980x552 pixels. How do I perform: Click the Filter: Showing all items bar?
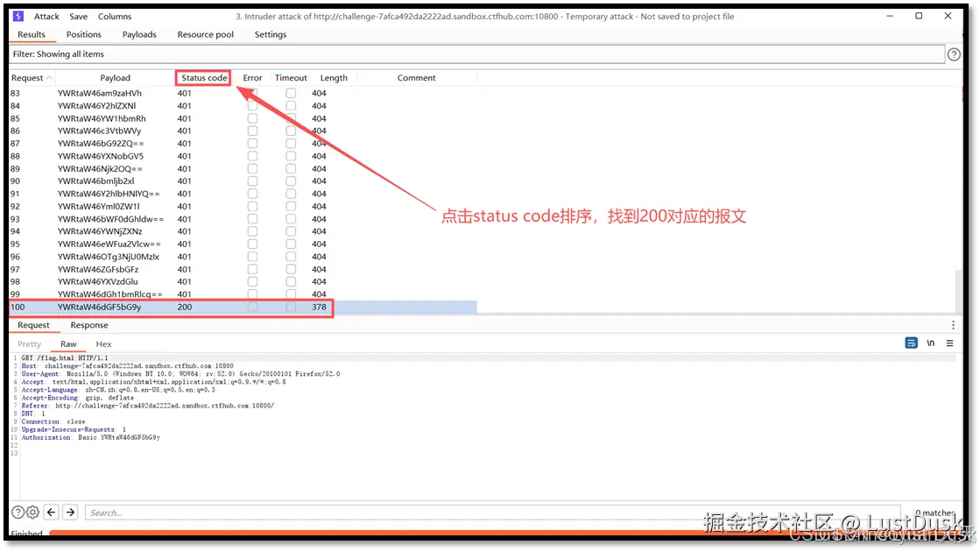477,53
